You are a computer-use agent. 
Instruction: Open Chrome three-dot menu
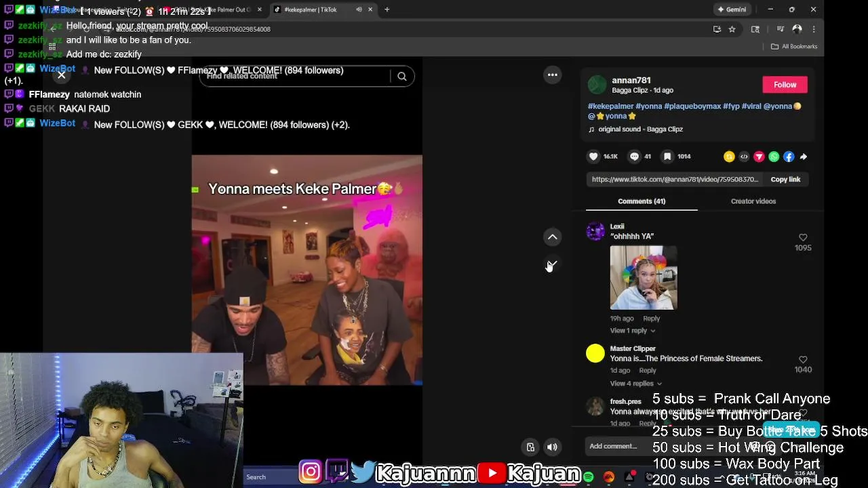[814, 29]
